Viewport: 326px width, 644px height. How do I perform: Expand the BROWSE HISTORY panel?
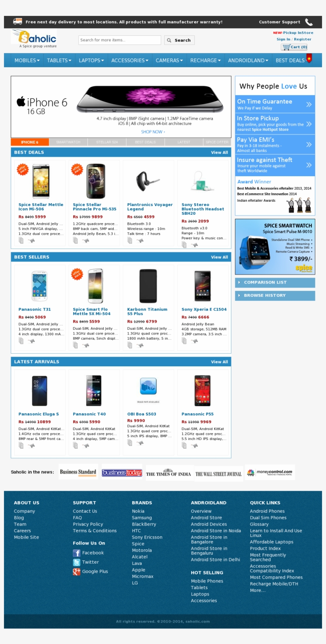pos(275,296)
